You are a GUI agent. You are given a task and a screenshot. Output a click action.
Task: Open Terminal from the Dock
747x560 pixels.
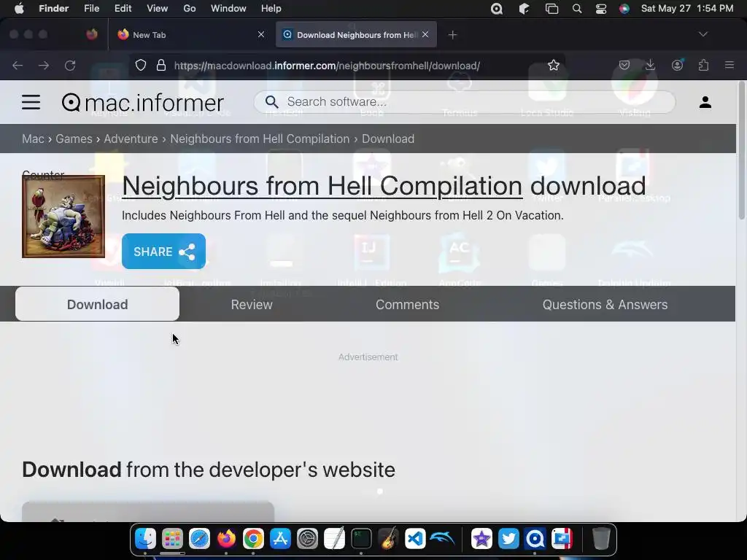(361, 539)
